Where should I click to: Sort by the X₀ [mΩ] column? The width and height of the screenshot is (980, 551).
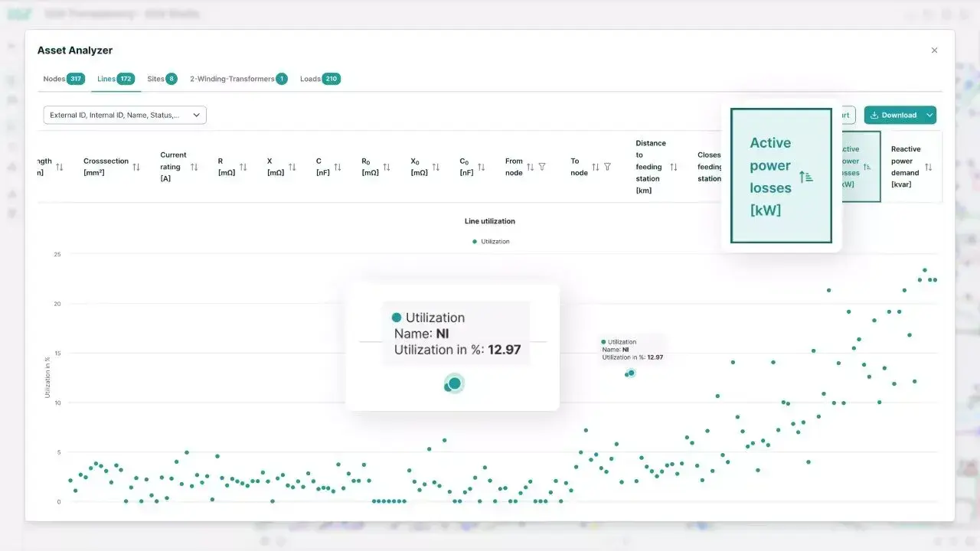point(436,167)
